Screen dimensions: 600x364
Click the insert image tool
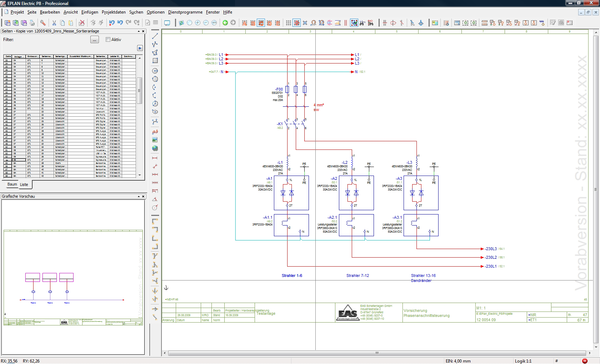point(155,140)
